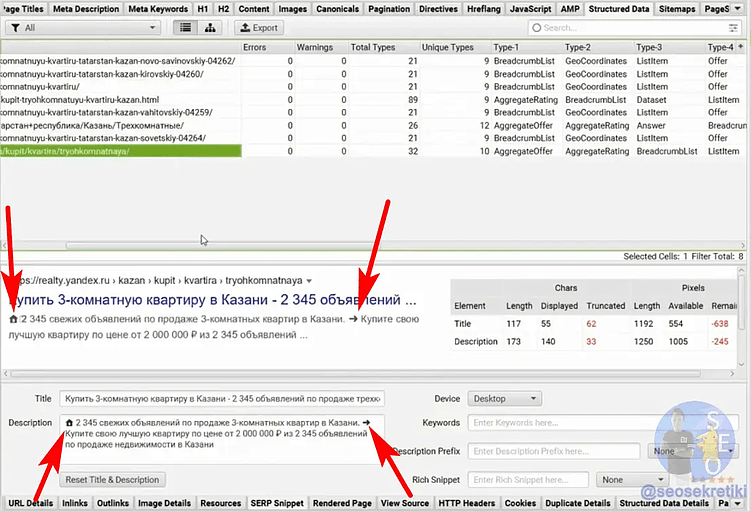This screenshot has width=751, height=512.
Task: Open the Meta Description tab
Action: tap(86, 9)
